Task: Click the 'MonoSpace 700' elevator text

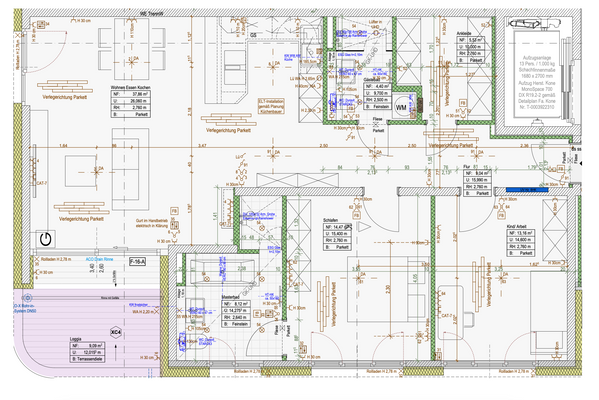Action: click(536, 89)
